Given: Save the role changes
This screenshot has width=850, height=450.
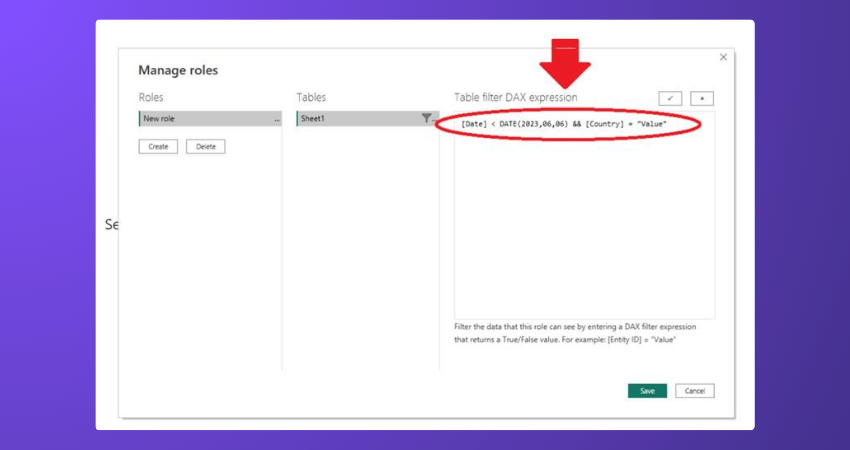Looking at the screenshot, I should point(647,391).
